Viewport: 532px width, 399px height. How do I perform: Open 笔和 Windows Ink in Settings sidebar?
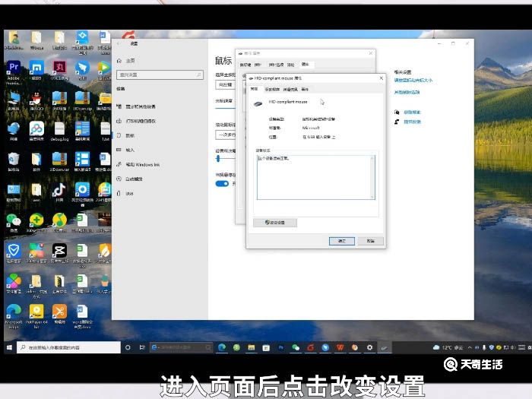143,165
